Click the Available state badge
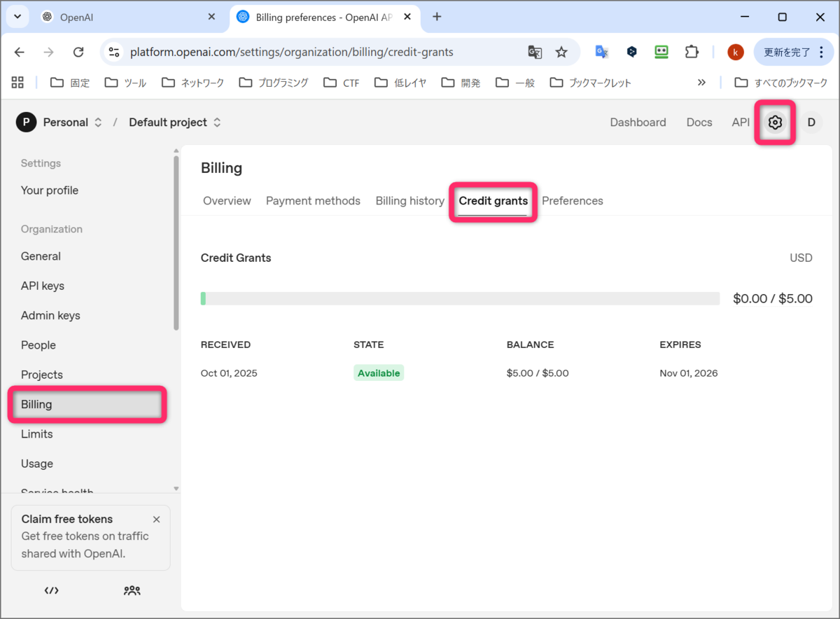The width and height of the screenshot is (840, 619). [379, 373]
